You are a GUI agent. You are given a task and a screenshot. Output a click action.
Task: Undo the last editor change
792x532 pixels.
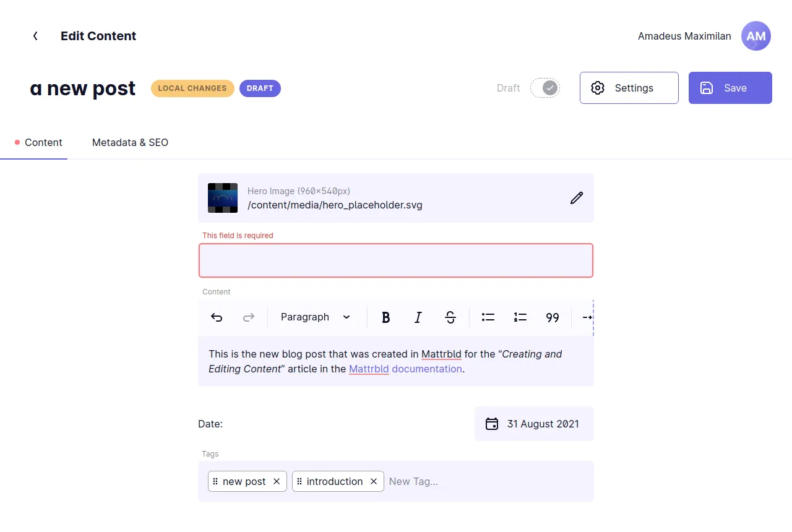pos(216,317)
